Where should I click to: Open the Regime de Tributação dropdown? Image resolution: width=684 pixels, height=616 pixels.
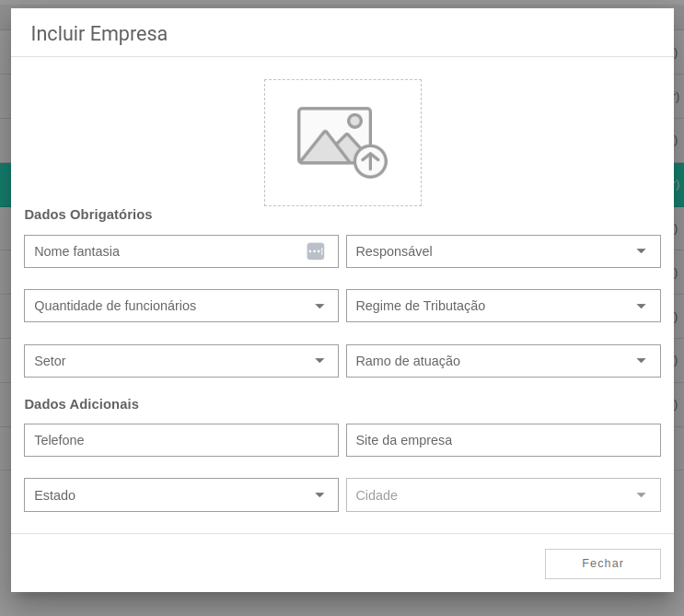point(504,306)
